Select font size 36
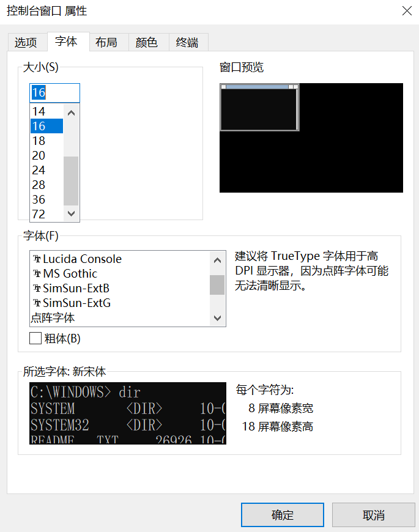The image size is (419, 532). 46,199
